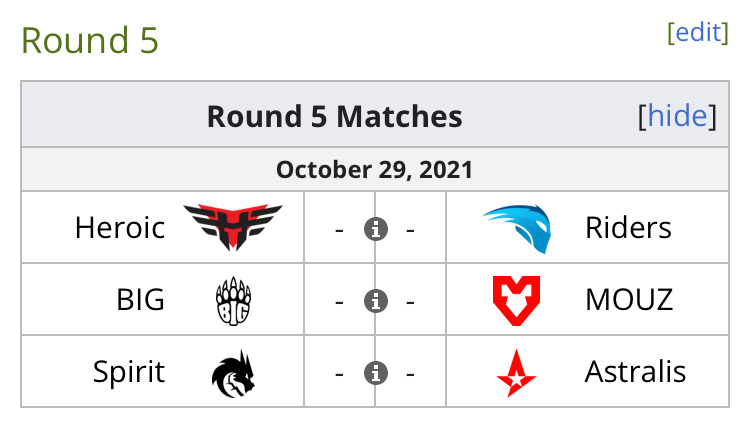Open info icon for Spirit vs Astralis
The image size is (750, 441).
tap(375, 373)
